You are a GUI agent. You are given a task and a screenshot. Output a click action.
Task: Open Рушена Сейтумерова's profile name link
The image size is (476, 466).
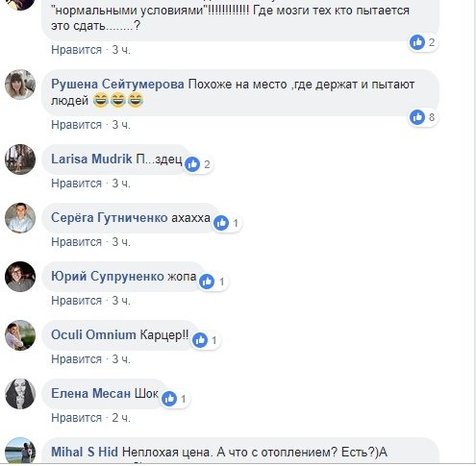click(x=117, y=85)
